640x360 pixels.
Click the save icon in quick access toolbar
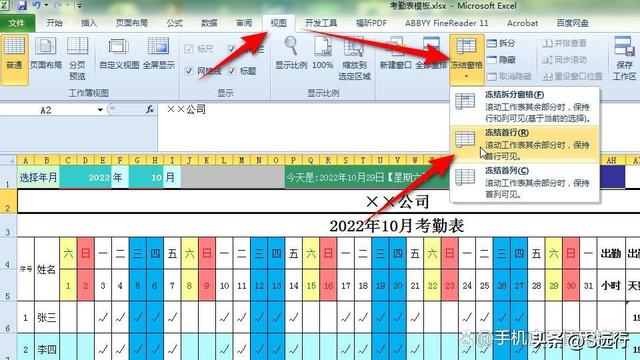tap(21, 6)
